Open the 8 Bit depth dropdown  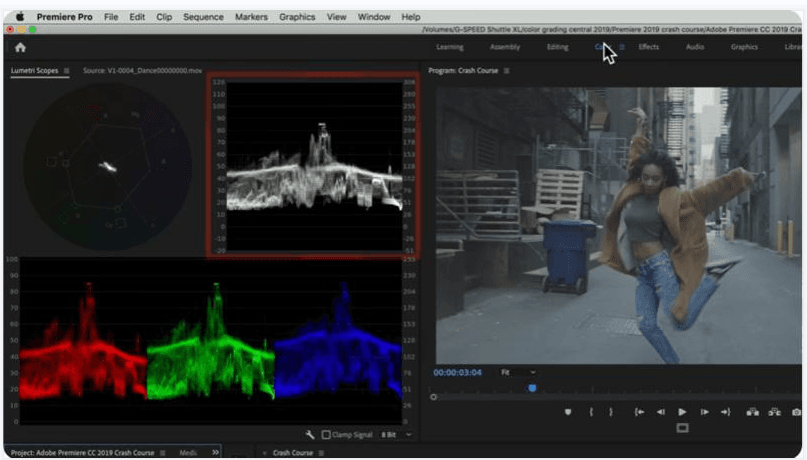[x=396, y=435]
